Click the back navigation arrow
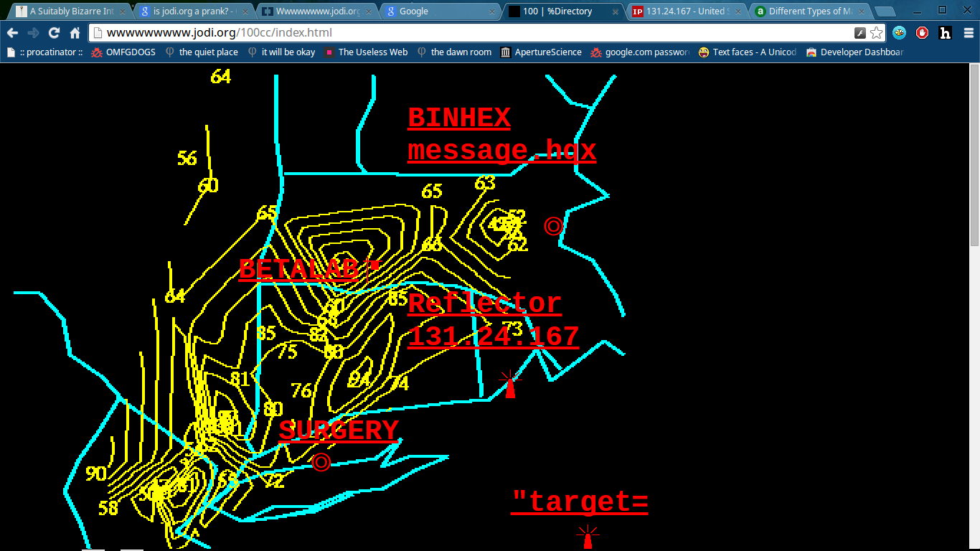Image resolution: width=980 pixels, height=551 pixels. [x=12, y=33]
